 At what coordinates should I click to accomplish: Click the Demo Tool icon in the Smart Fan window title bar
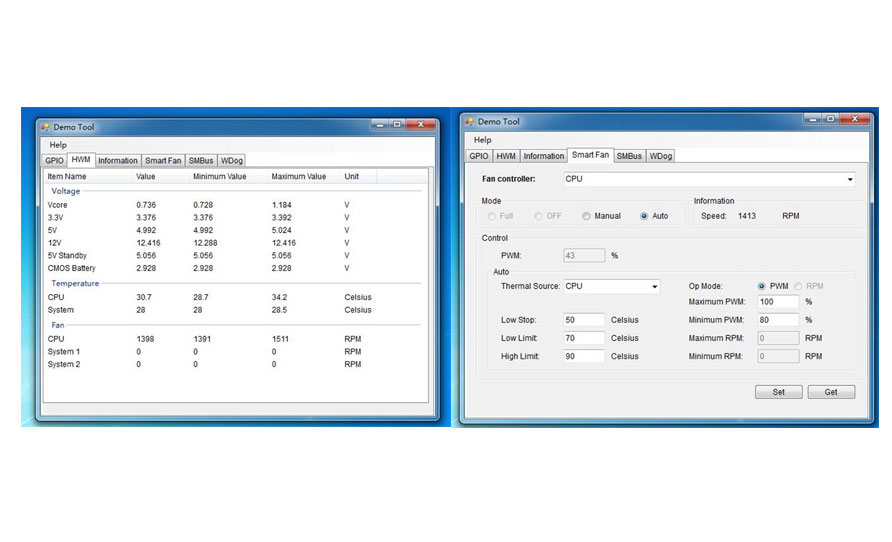click(x=468, y=122)
